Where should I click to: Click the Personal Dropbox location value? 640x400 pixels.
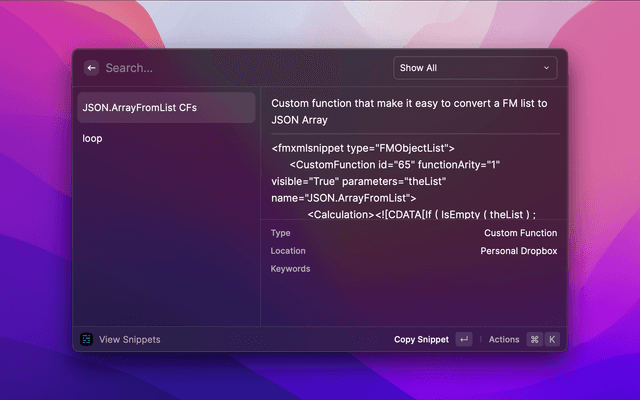(518, 251)
